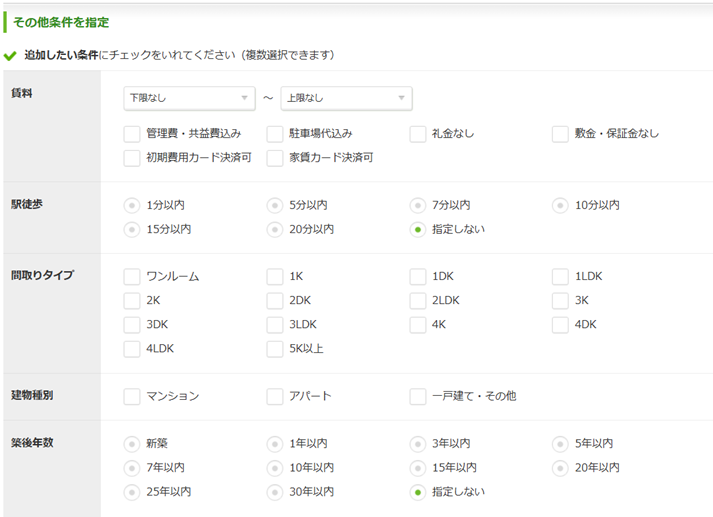Screen dimensions: 713x517
Task: Tick the 一戸建て・その他 checkbox
Action: pos(418,396)
